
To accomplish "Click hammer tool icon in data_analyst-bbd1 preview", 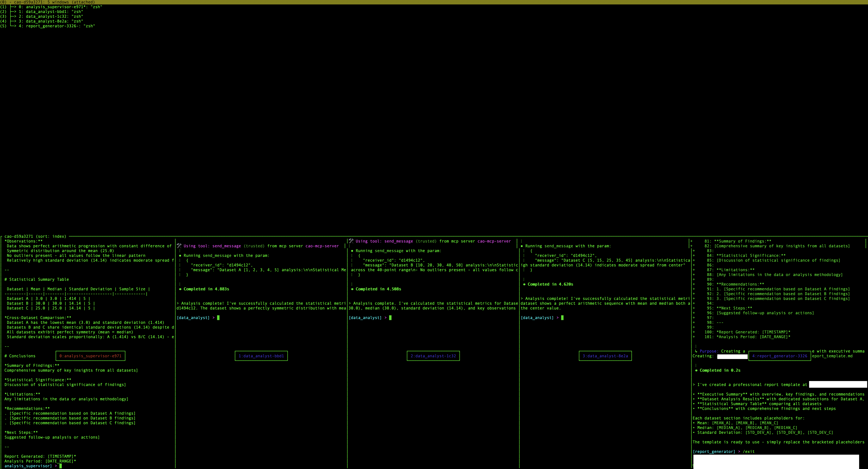I will click(179, 246).
